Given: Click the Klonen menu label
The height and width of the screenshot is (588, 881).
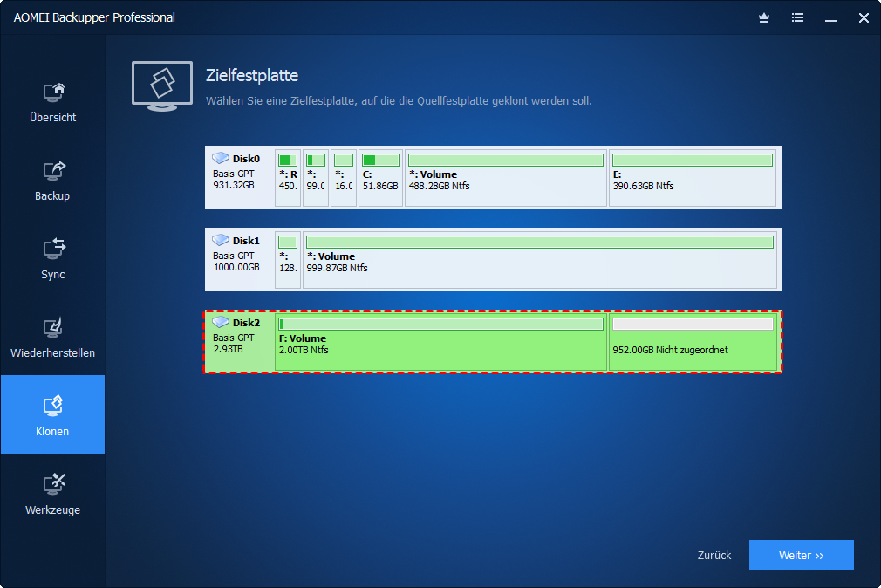Looking at the screenshot, I should pyautogui.click(x=52, y=431).
